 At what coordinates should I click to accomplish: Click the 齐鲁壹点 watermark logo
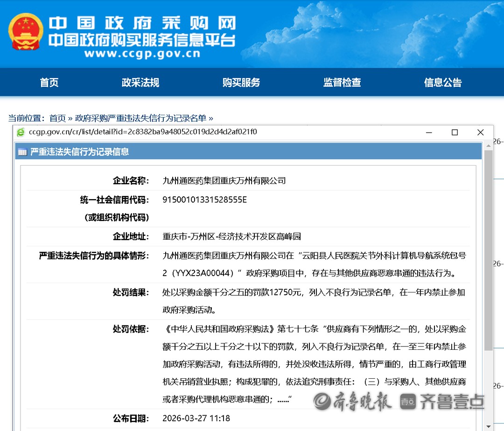[441, 401]
